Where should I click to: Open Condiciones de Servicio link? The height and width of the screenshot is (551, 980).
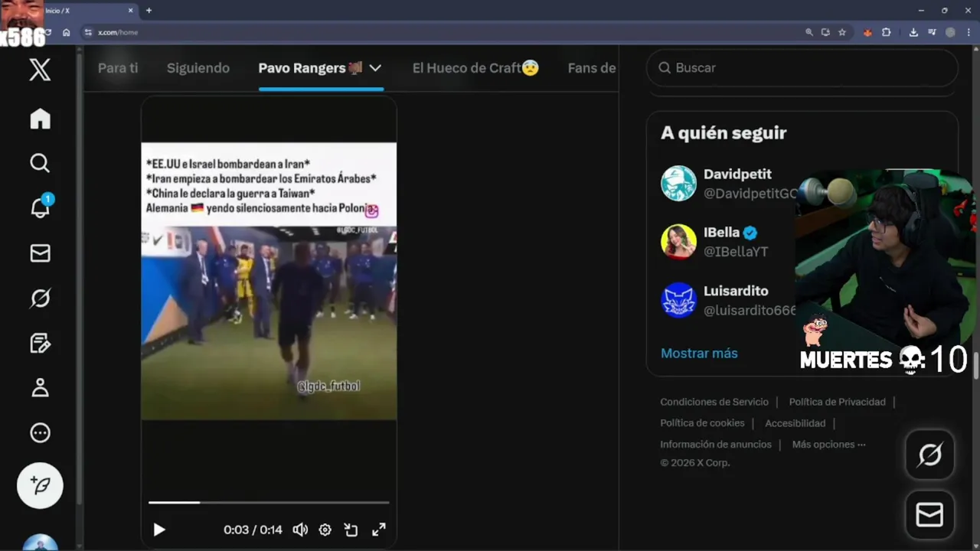[x=714, y=402]
